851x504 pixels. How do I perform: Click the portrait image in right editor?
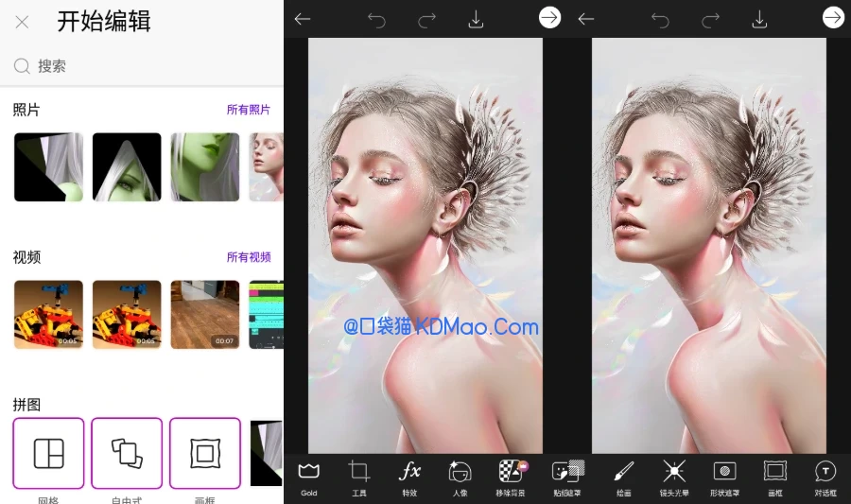click(x=709, y=246)
